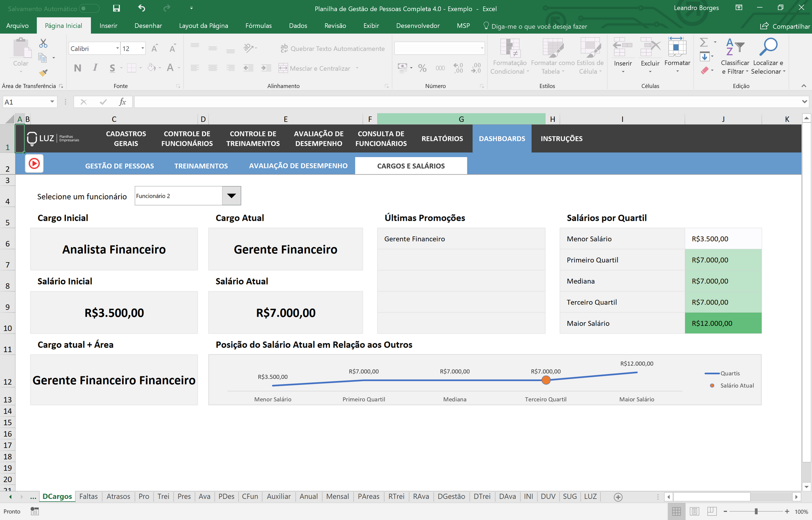
Task: Click the increase font size icon
Action: tap(155, 48)
